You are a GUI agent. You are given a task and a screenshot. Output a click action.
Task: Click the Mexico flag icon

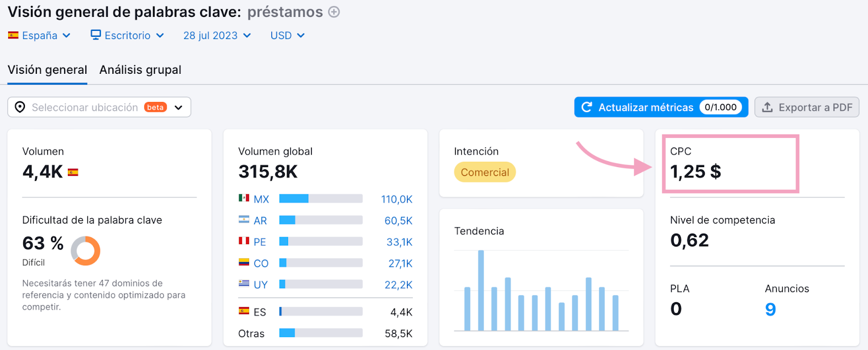click(244, 198)
